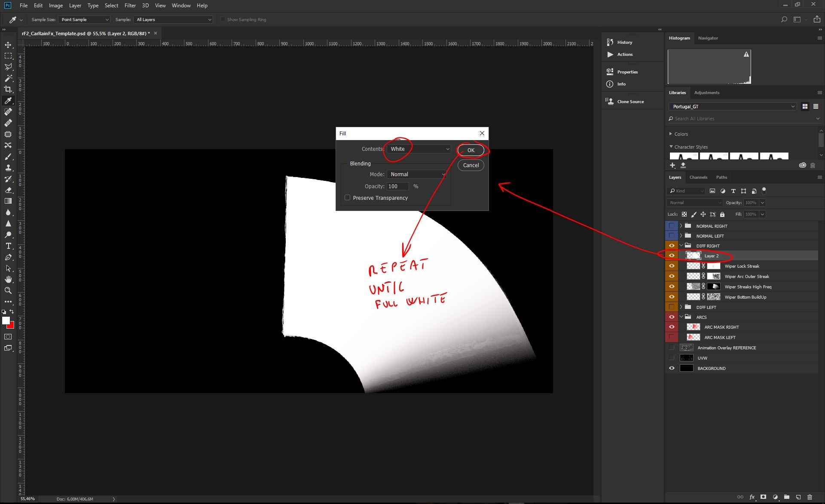Hide DIFF RIGHT group visibility

pyautogui.click(x=672, y=246)
